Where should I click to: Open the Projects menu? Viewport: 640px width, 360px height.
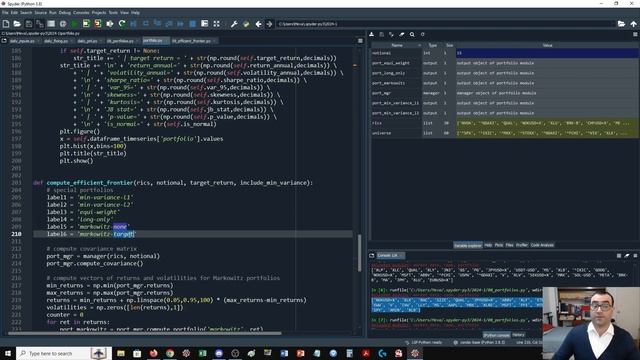pos(99,13)
